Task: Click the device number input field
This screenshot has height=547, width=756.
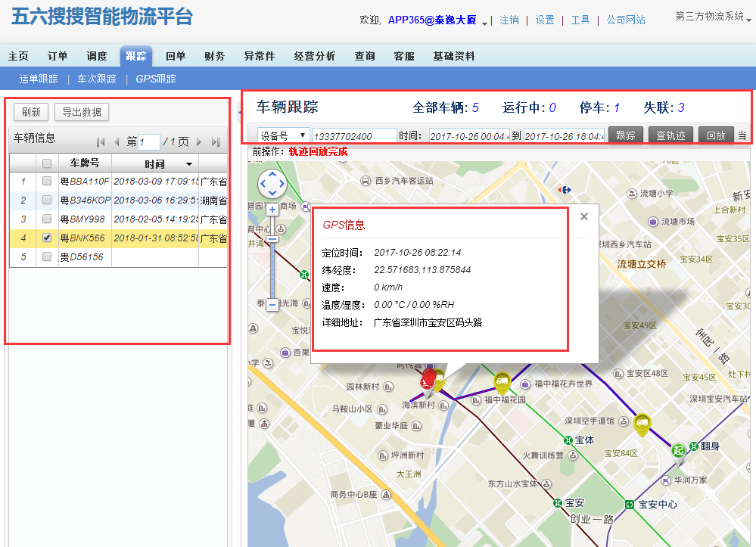Action: coord(354,136)
